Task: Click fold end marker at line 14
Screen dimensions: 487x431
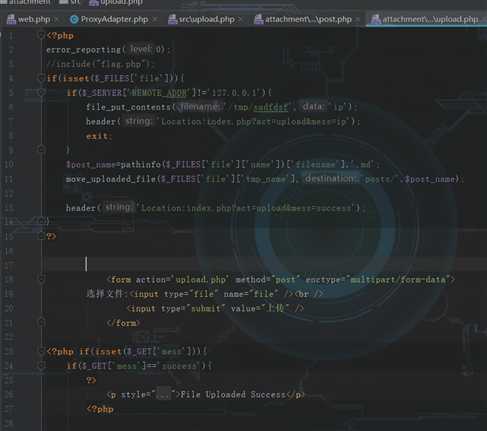Action: coord(41,221)
